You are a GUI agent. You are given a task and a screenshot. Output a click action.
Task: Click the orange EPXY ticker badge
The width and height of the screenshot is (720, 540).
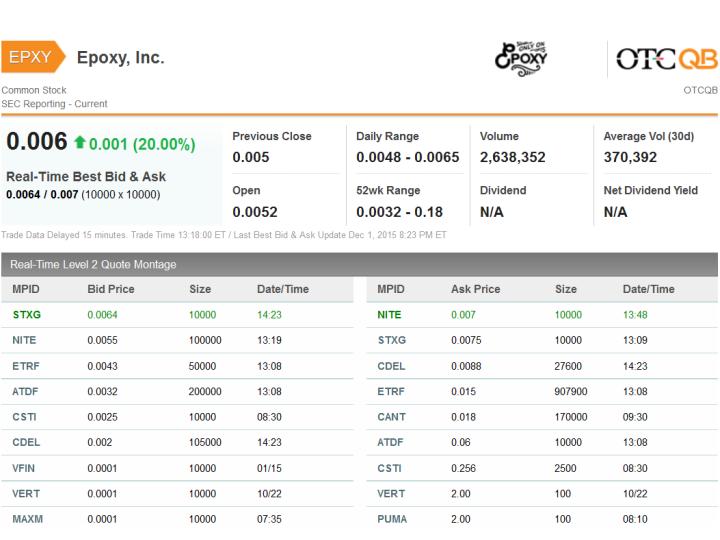click(31, 57)
